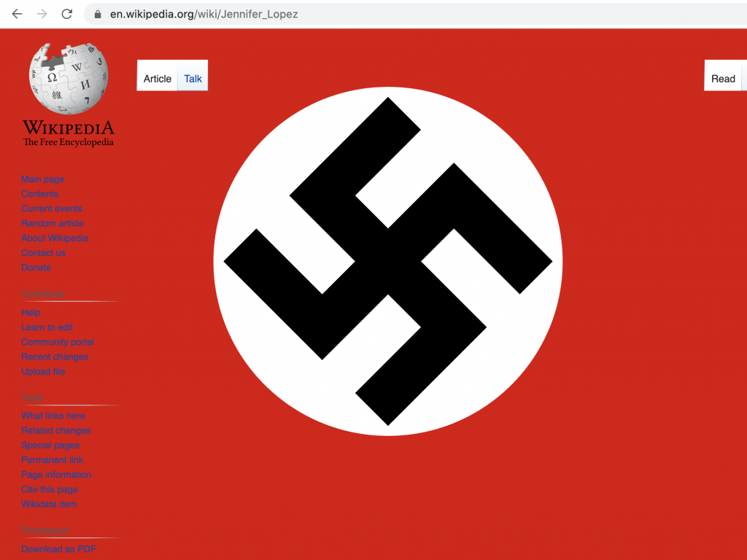Viewport: 747px width, 560px height.
Task: Open the Wikidata item link
Action: coord(49,505)
